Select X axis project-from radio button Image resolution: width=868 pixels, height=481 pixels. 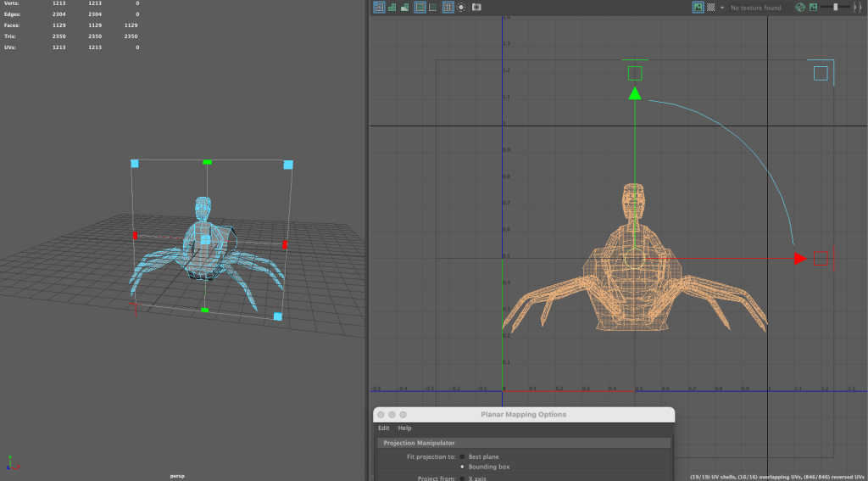click(462, 478)
